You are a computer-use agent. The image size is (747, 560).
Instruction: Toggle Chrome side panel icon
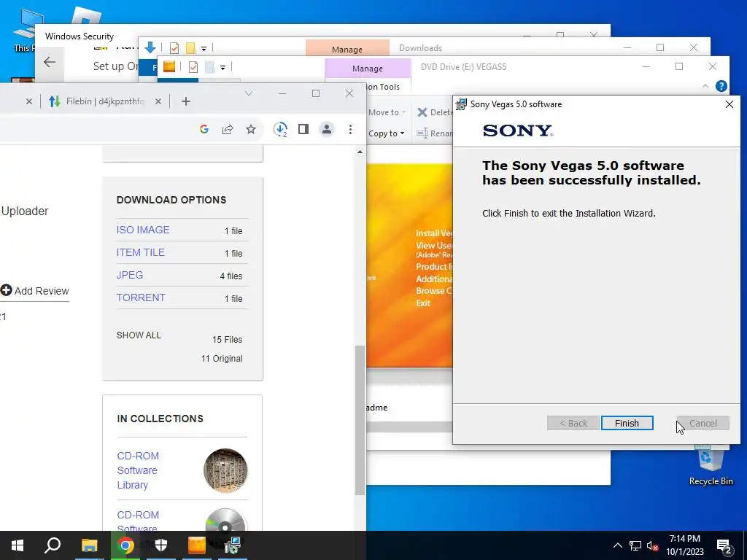point(303,129)
